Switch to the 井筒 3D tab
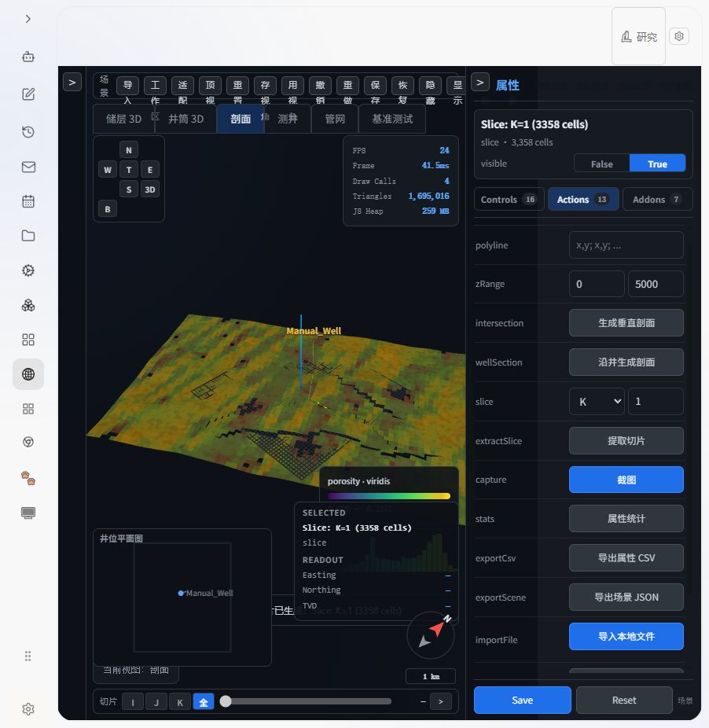The height and width of the screenshot is (728, 709). point(186,119)
